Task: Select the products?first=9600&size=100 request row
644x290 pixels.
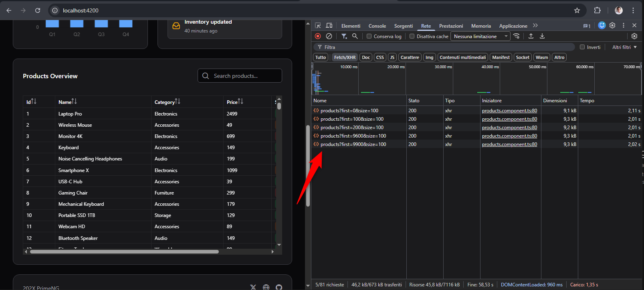Action: tap(477, 136)
